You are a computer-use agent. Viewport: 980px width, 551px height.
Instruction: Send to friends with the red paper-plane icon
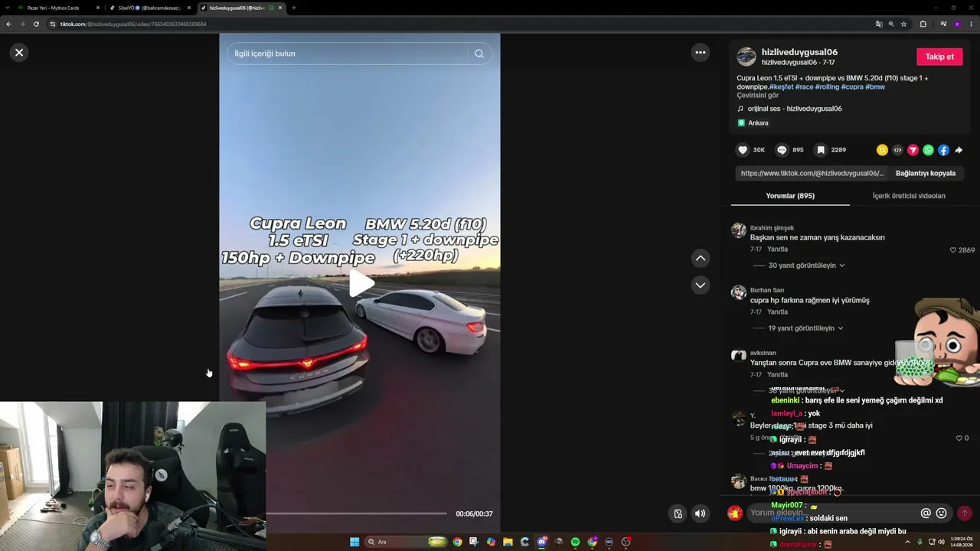913,150
